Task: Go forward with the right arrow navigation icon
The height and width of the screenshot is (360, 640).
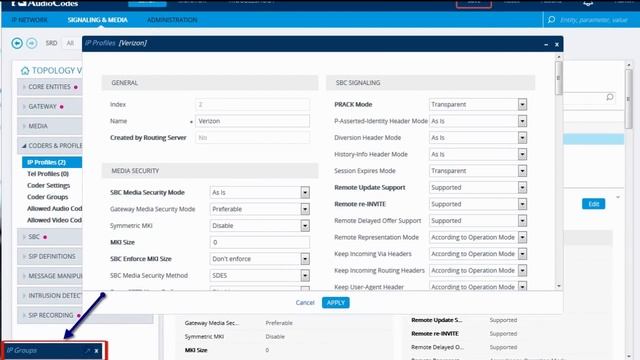Action: [x=31, y=43]
